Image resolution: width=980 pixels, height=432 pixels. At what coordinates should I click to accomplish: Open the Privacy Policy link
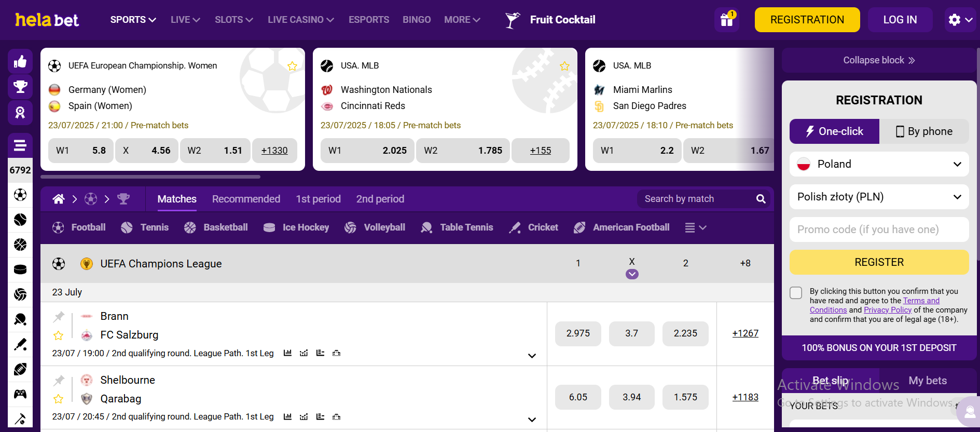pos(888,310)
